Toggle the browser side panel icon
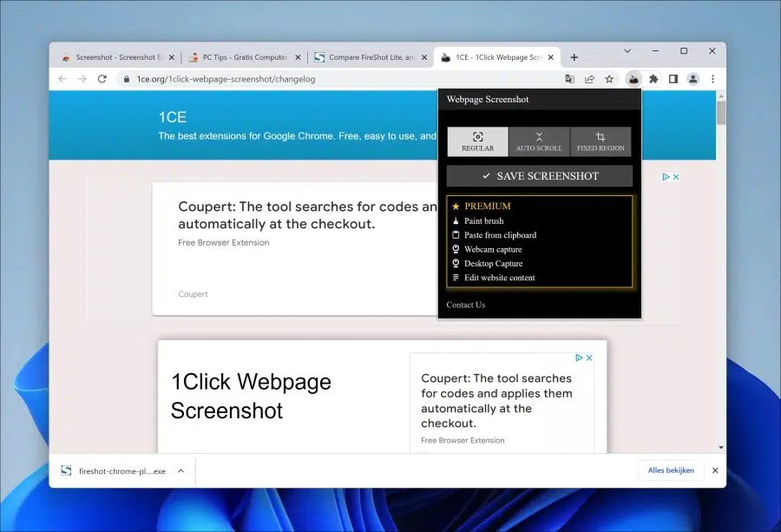Screen dimensions: 781x532 673,79
